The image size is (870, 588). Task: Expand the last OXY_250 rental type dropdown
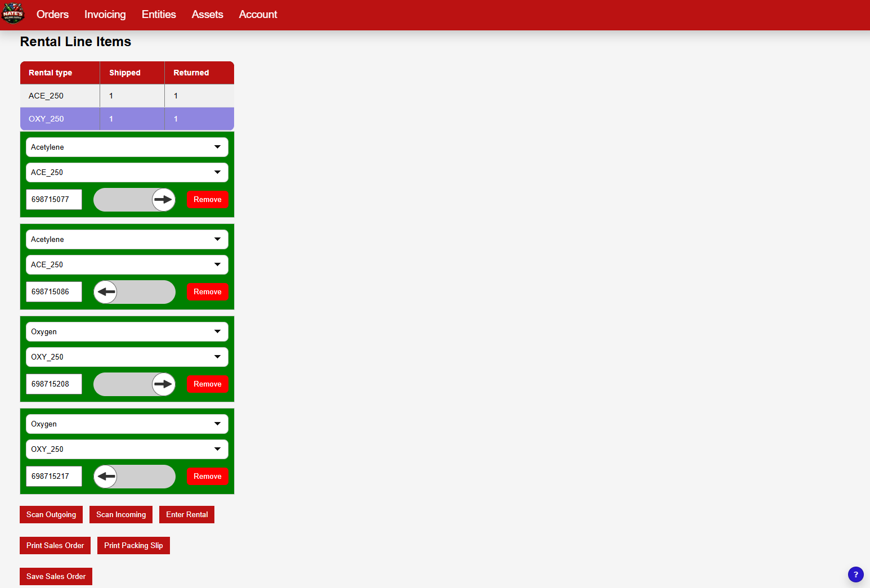point(127,450)
